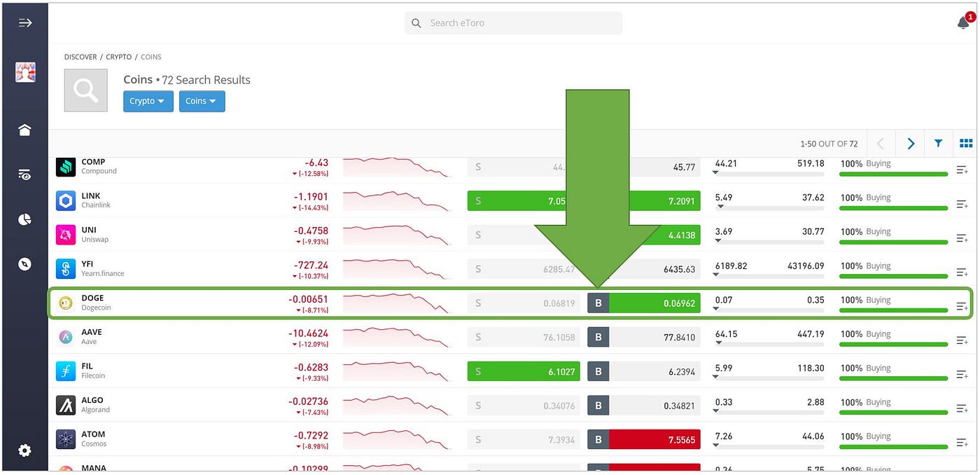
Task: Click Buy B button for FIL
Action: [x=598, y=371]
